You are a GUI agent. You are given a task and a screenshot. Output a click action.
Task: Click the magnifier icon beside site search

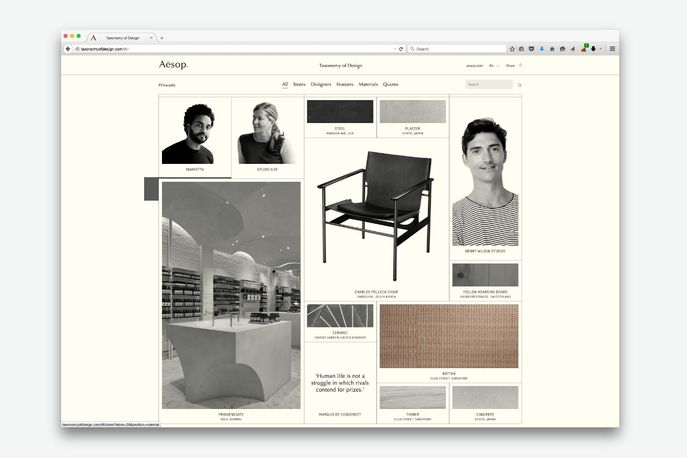click(x=519, y=85)
